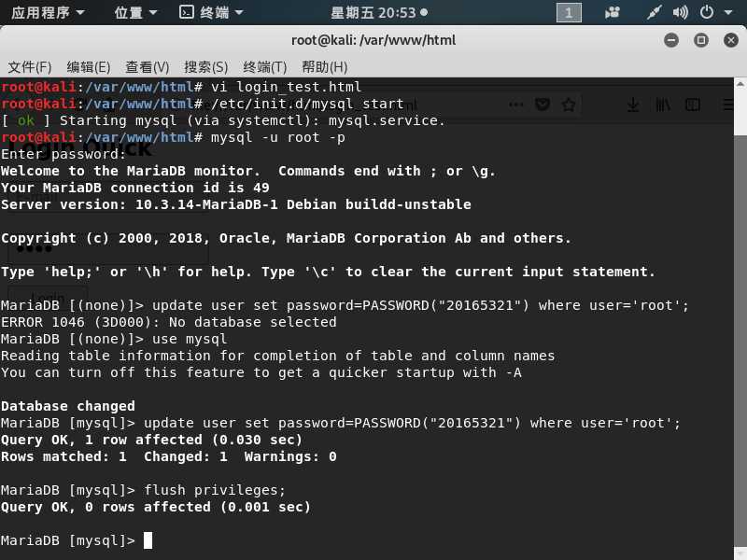Open the 文件(F) menu
This screenshot has width=747, height=560.
(x=30, y=67)
